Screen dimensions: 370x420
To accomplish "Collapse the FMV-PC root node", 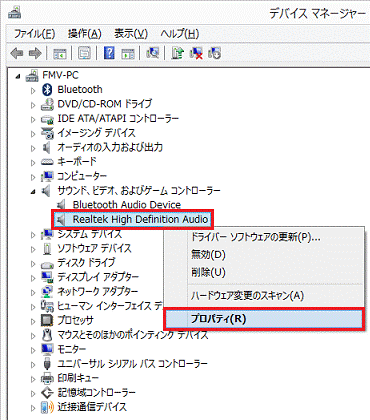I will (18, 76).
